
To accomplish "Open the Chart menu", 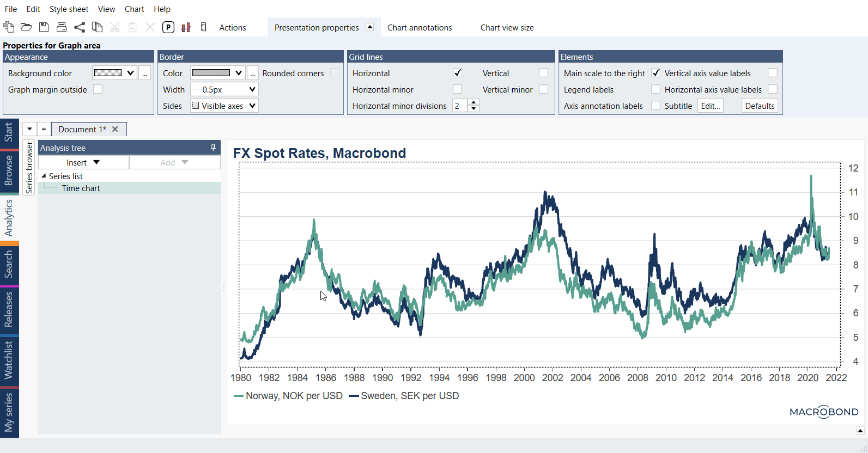I will [x=134, y=9].
